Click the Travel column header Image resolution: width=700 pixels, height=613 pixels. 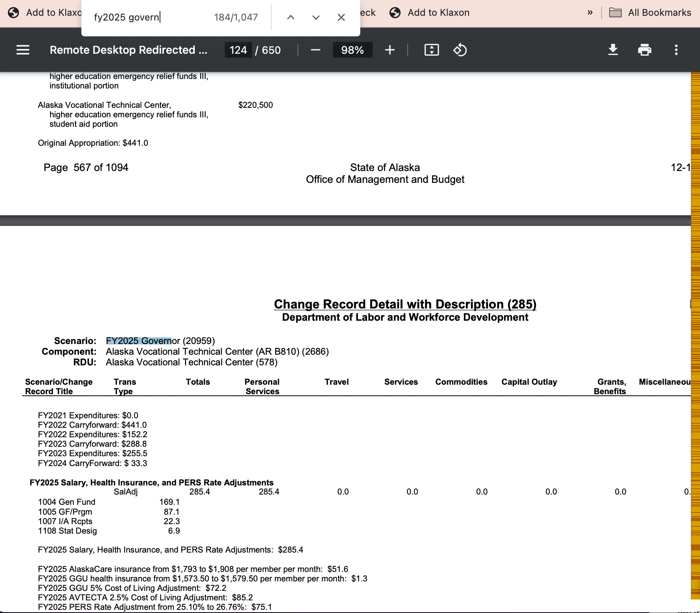coord(337,382)
